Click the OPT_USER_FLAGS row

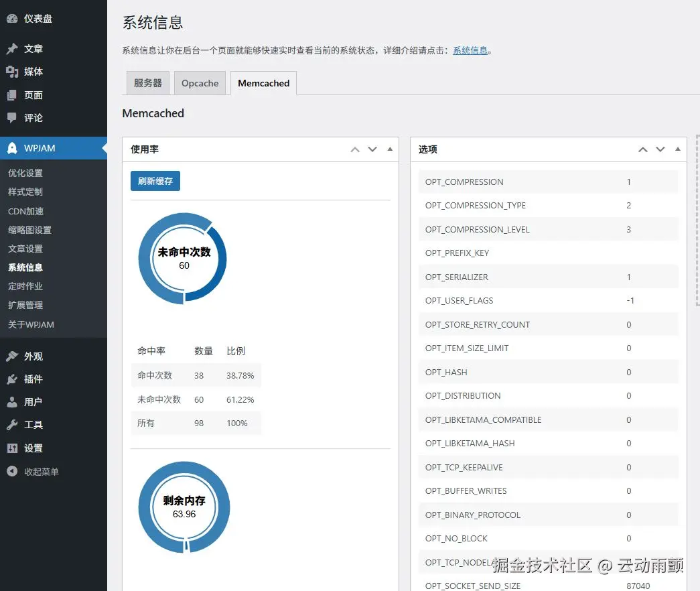tap(548, 301)
